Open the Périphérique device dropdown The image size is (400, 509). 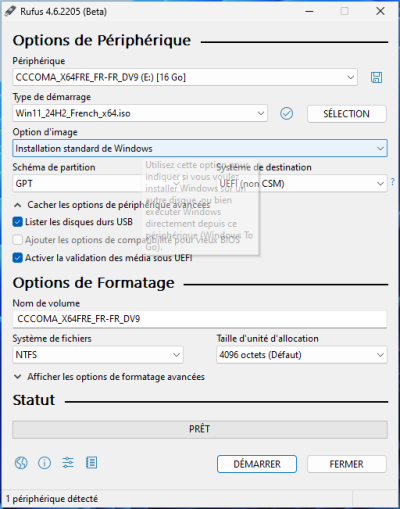(185, 77)
